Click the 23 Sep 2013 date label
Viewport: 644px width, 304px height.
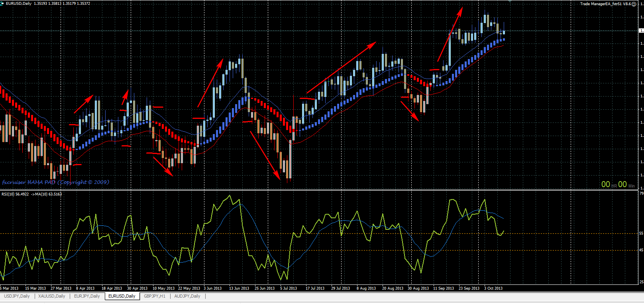click(x=469, y=288)
